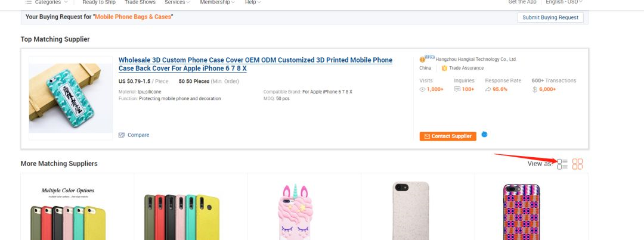Screen dimensions: 644x240
Task: Click the gold supplier badge icon
Action: (423, 59)
